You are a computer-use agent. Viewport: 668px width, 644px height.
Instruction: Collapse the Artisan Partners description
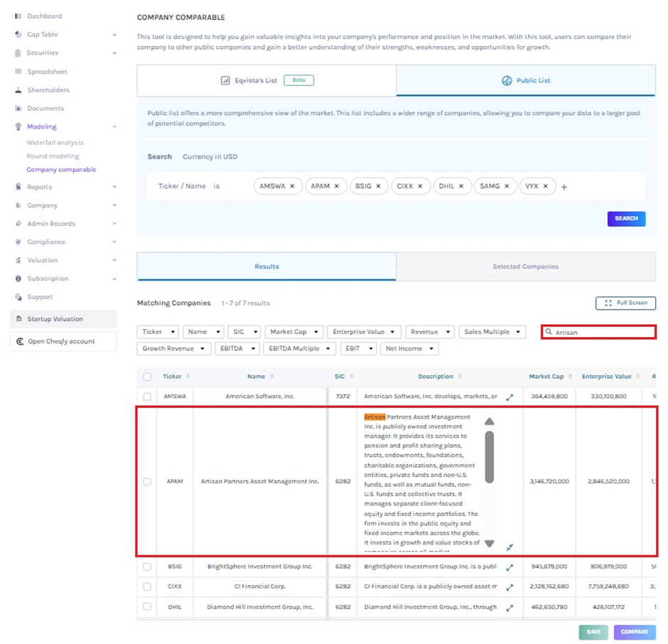pos(510,547)
